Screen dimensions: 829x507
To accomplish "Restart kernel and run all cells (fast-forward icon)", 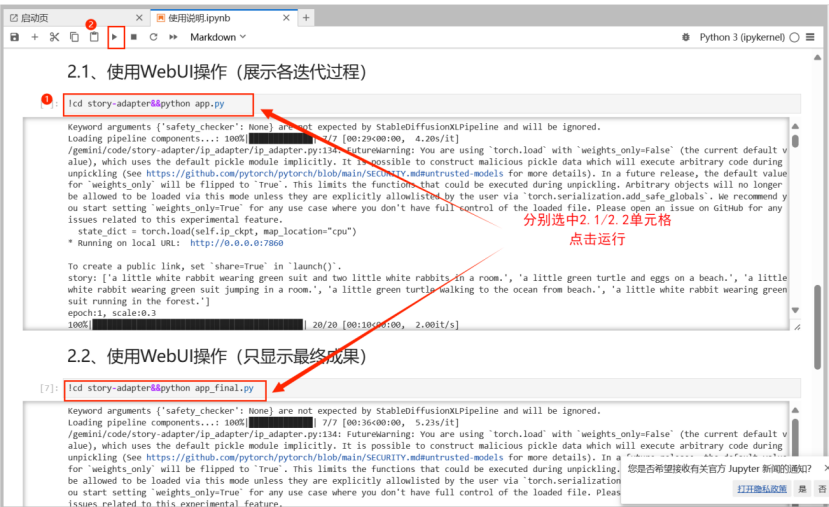I will click(x=173, y=37).
